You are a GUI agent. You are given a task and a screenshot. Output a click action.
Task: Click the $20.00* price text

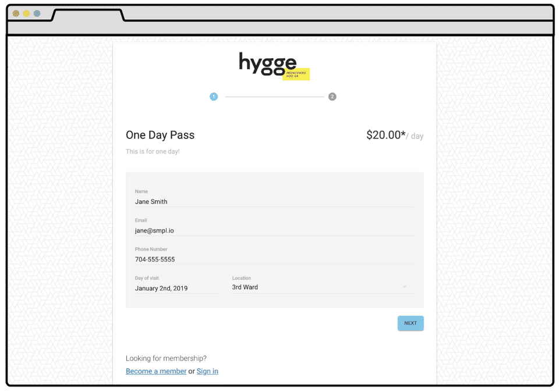pyautogui.click(x=385, y=135)
